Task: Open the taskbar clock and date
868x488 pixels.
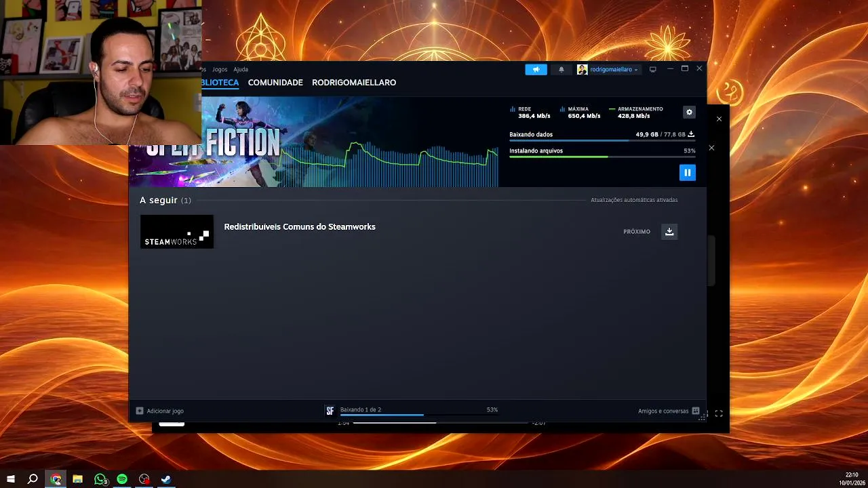Action: point(852,479)
